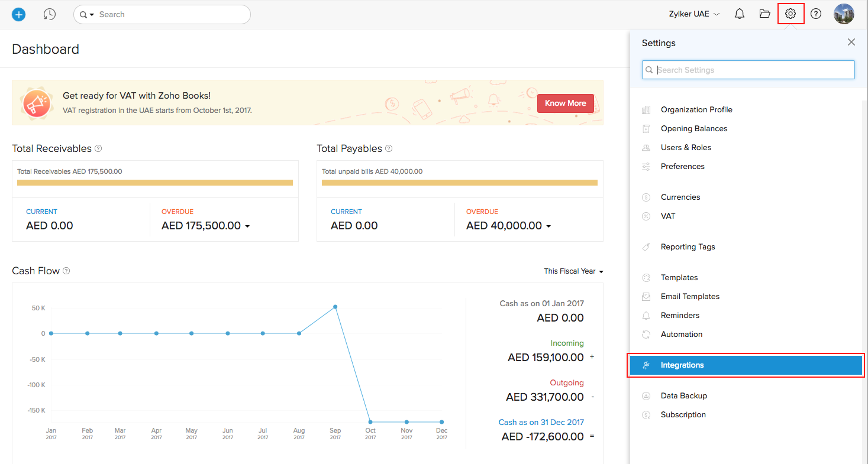This screenshot has height=464, width=868.
Task: Change the Cash Flow fiscal year dropdown
Action: pos(573,271)
